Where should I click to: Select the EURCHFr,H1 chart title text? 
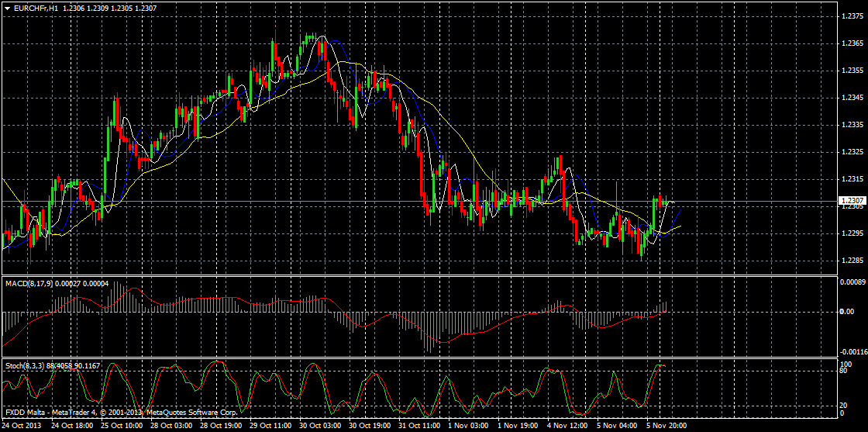[36, 6]
